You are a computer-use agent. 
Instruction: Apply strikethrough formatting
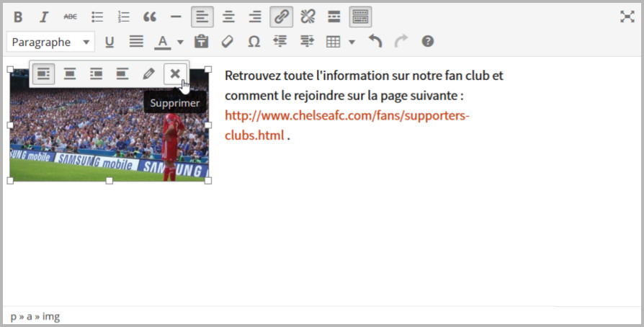coord(70,17)
